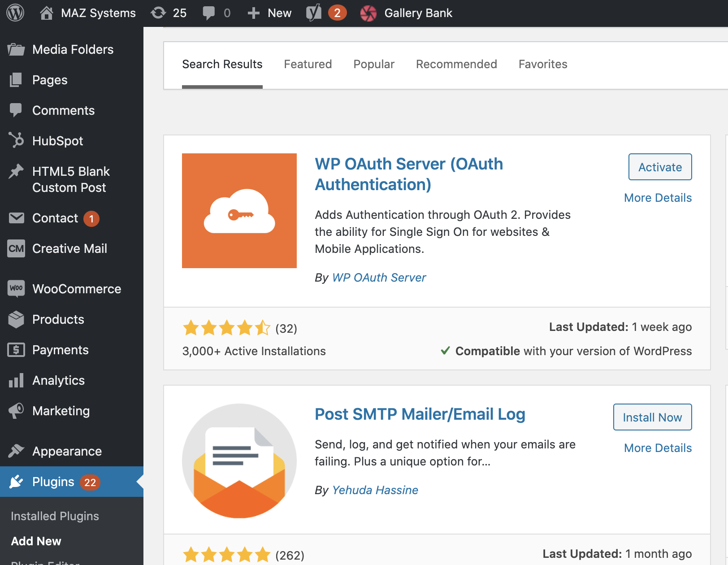Click the HTML5 Blank Custom Post pin icon
This screenshot has height=565, width=728.
(16, 171)
